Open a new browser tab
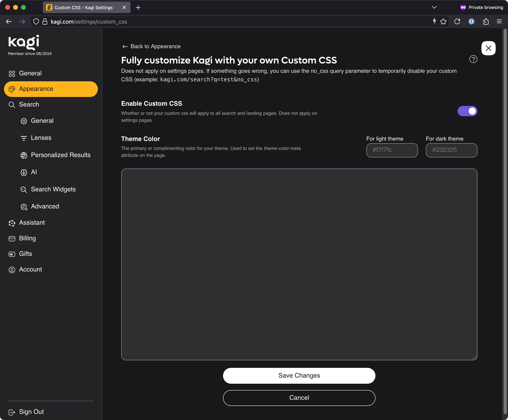Viewport: 508px width, 420px height. click(x=138, y=8)
